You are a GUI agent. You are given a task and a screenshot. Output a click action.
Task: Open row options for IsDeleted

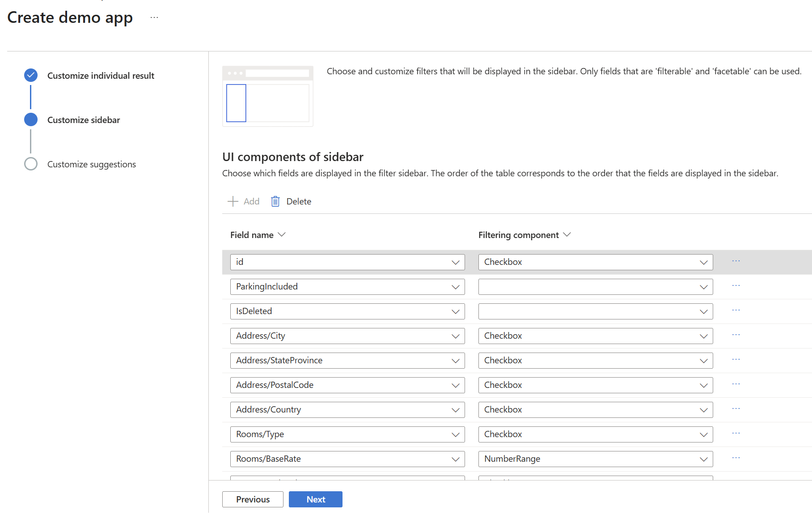pyautogui.click(x=736, y=310)
